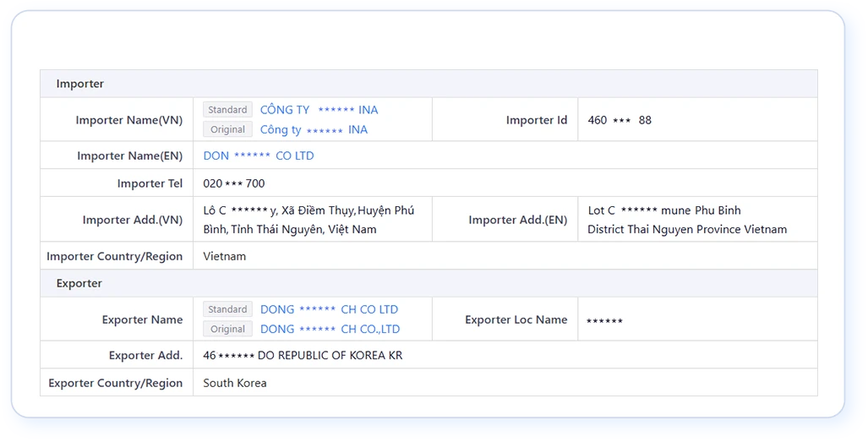Image resolution: width=868 pixels, height=442 pixels.
Task: Select the Importer Id value 460 *** 88
Action: 620,120
